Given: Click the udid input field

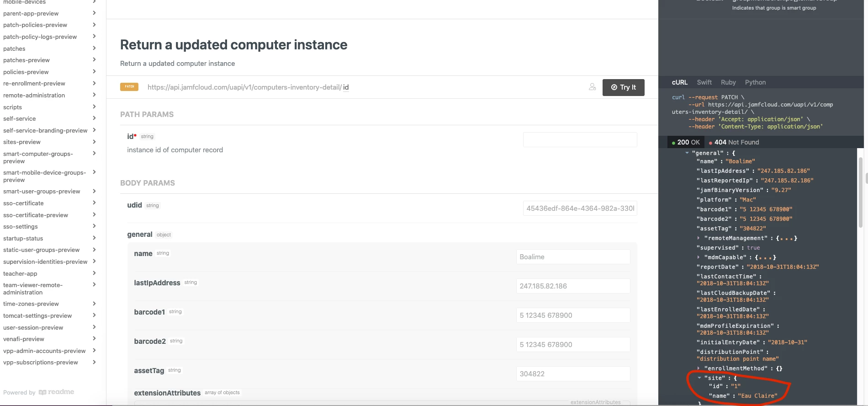Looking at the screenshot, I should (x=580, y=208).
